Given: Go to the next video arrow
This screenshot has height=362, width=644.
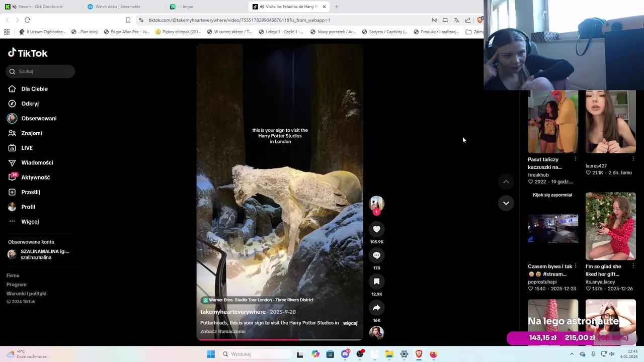Looking at the screenshot, I should pos(506,203).
